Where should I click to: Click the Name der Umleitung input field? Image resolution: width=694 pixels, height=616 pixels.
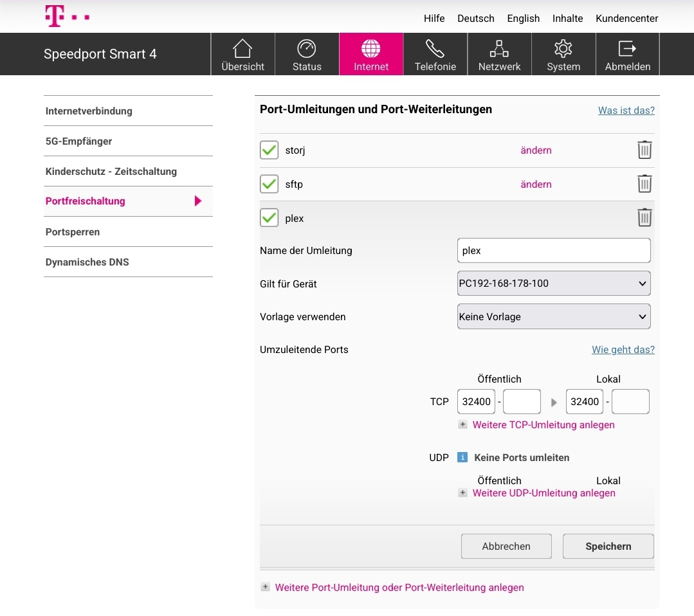click(554, 251)
